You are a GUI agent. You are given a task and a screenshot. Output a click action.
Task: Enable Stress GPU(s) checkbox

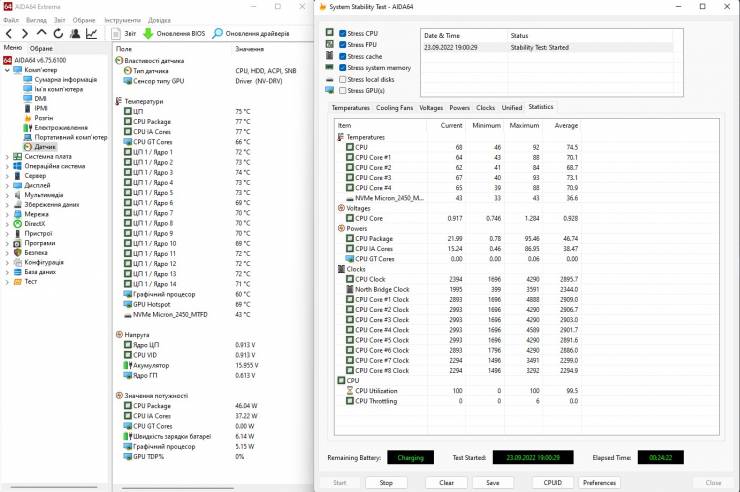pyautogui.click(x=343, y=91)
